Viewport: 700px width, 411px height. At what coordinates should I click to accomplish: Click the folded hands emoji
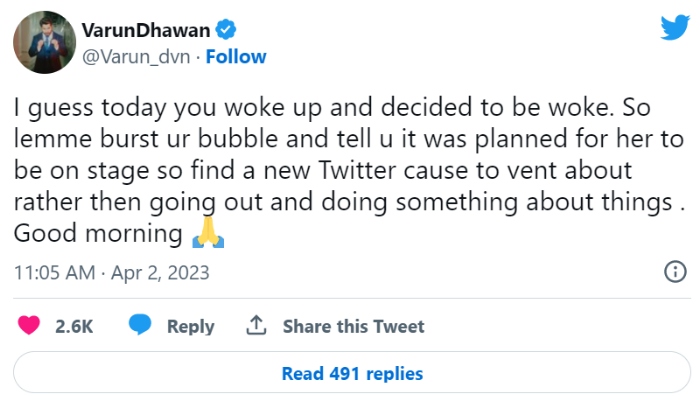tap(208, 236)
